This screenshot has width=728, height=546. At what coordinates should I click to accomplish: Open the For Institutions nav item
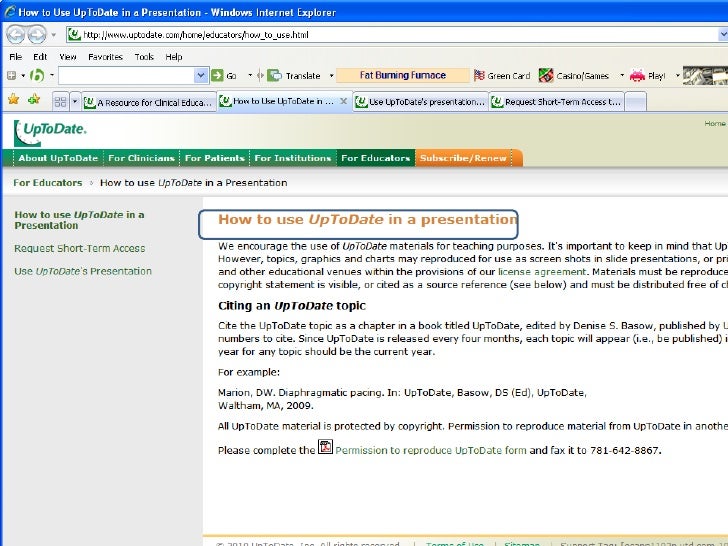tap(292, 158)
